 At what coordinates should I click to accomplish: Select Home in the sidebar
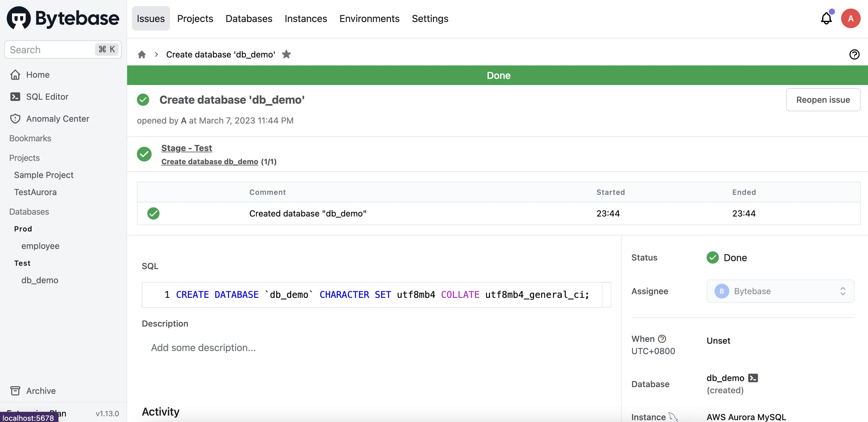click(x=38, y=75)
